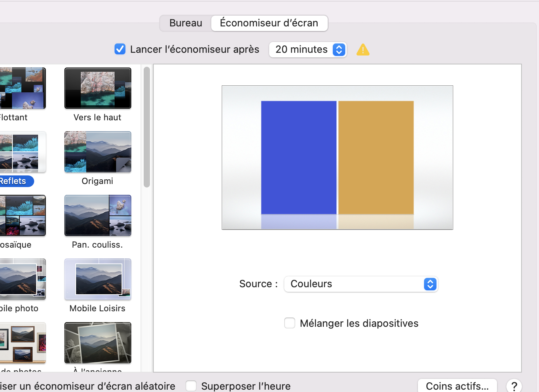
Task: Toggle the Superposer l'heure checkbox
Action: [x=191, y=386]
